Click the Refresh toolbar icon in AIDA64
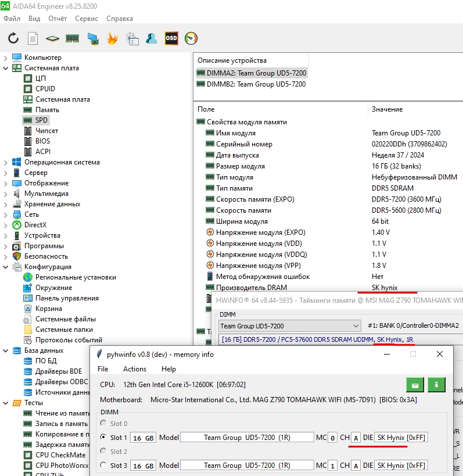Viewport: 463px width, 476px height. (13, 38)
